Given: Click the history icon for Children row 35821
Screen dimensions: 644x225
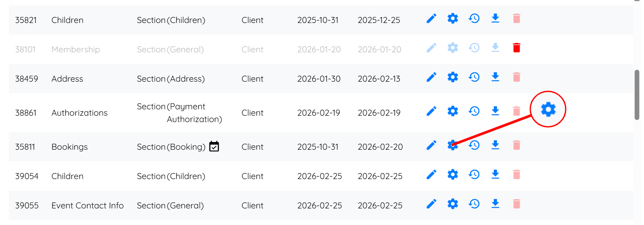Looking at the screenshot, I should click(x=474, y=18).
